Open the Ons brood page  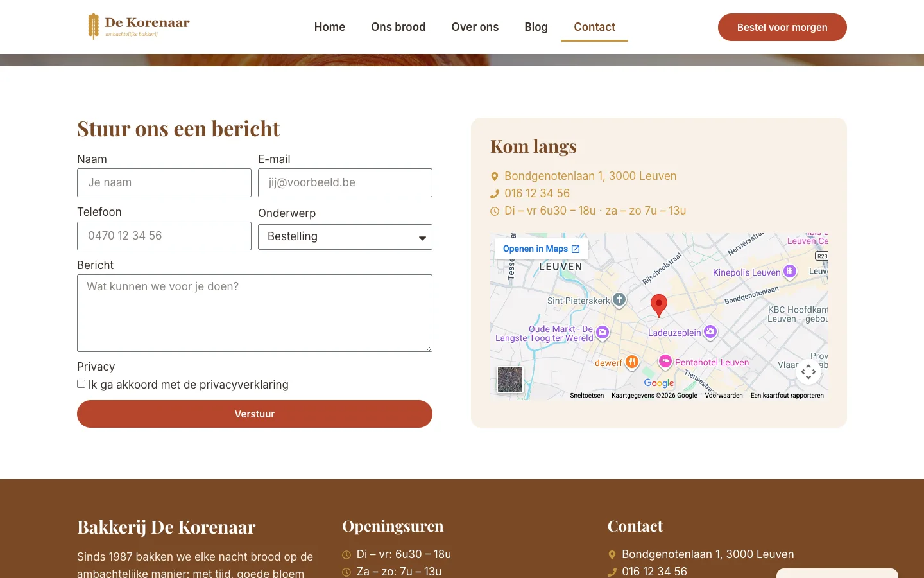398,27
